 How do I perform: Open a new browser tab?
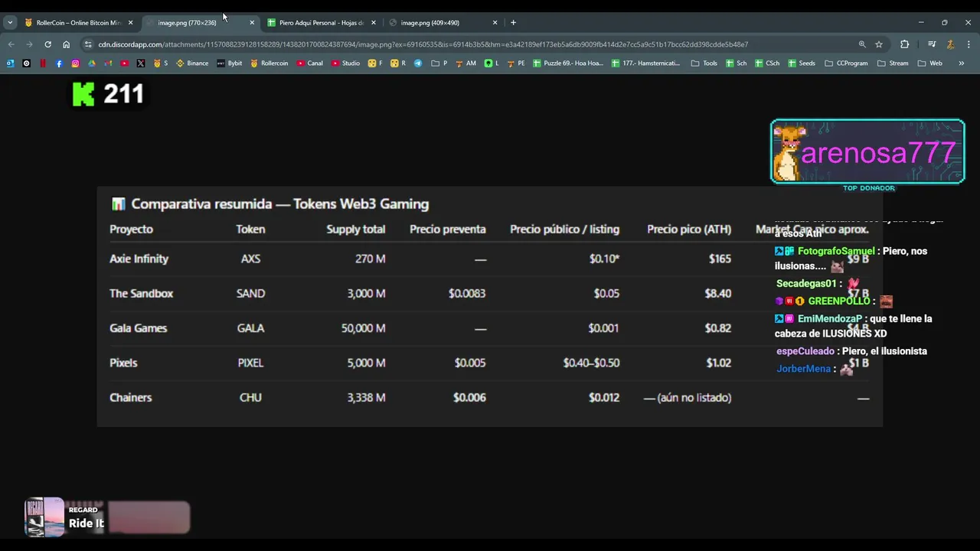click(513, 23)
